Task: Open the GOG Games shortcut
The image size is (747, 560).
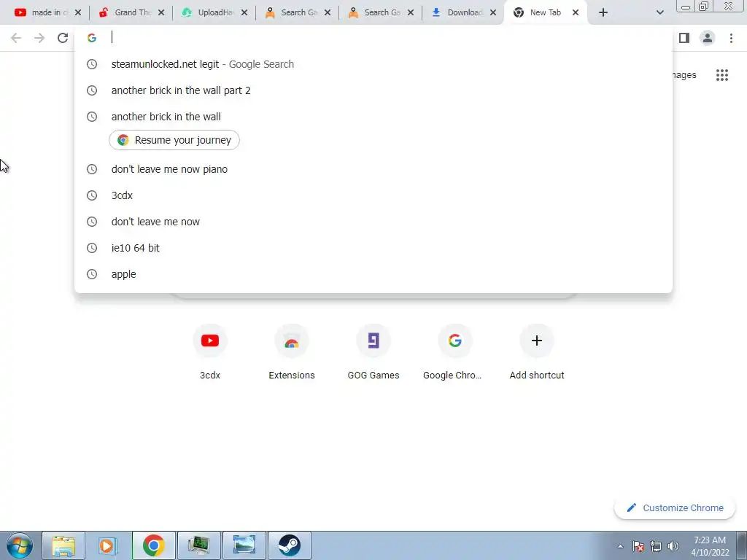Action: click(373, 352)
